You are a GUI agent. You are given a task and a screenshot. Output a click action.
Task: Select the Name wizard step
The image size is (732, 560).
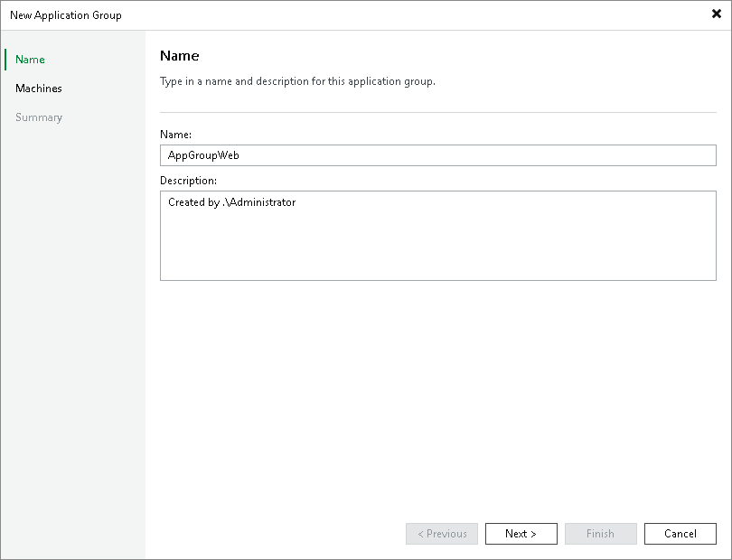[30, 60]
